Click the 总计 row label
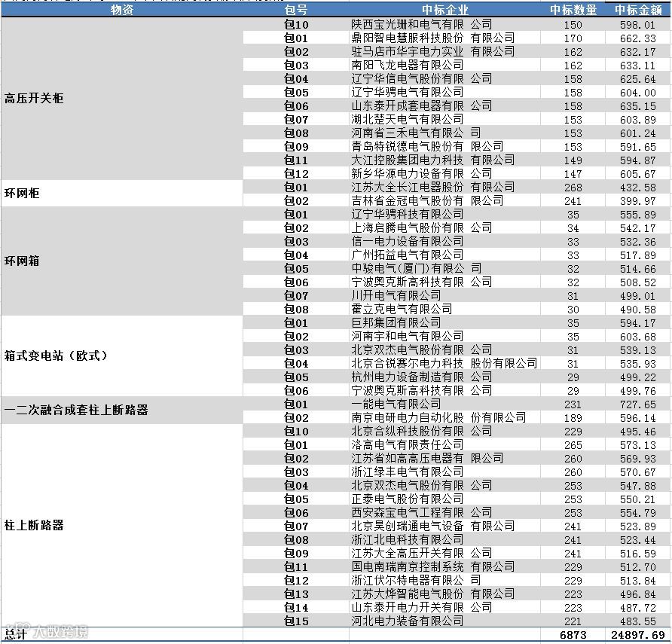 (15, 634)
